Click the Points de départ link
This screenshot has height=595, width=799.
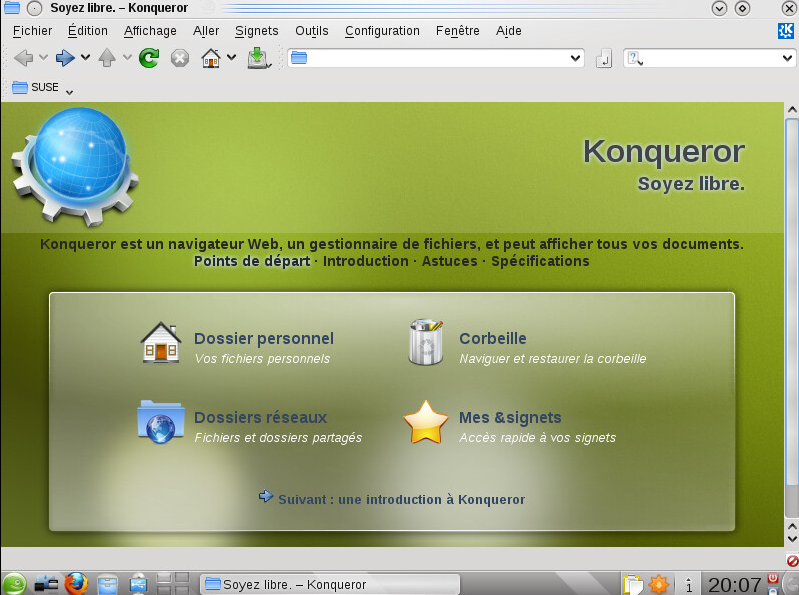click(x=252, y=261)
